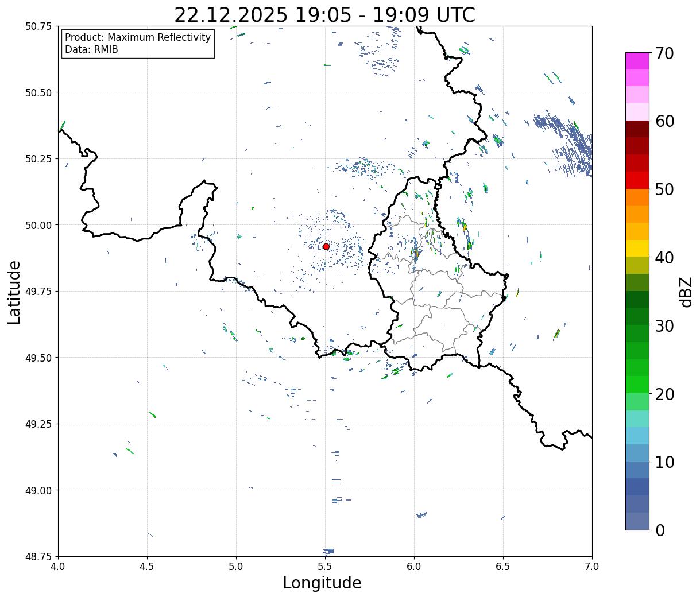Click the longitude tick label '4.0'
This screenshot has height=597, width=700.
click(58, 566)
